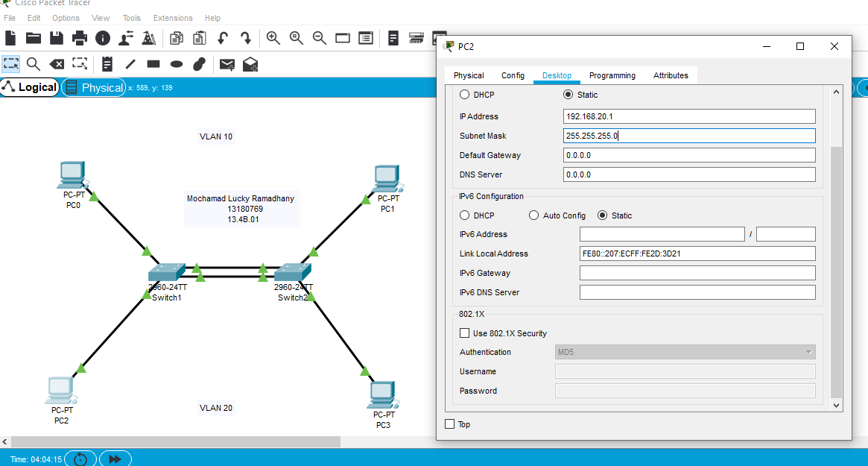Click the Power Cycle Devices button
Screen dimensions: 868x466
80,459
